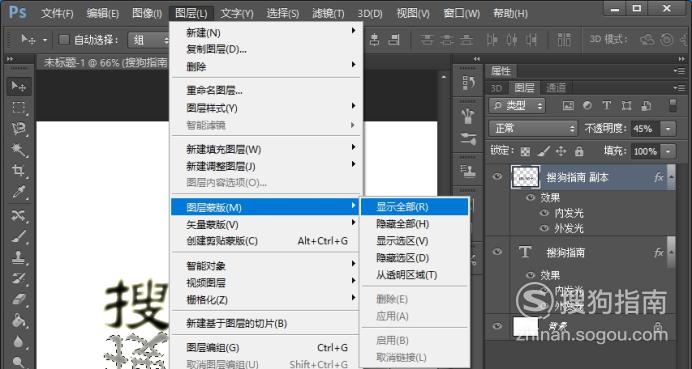Filter layers by type layer icon

607,105
